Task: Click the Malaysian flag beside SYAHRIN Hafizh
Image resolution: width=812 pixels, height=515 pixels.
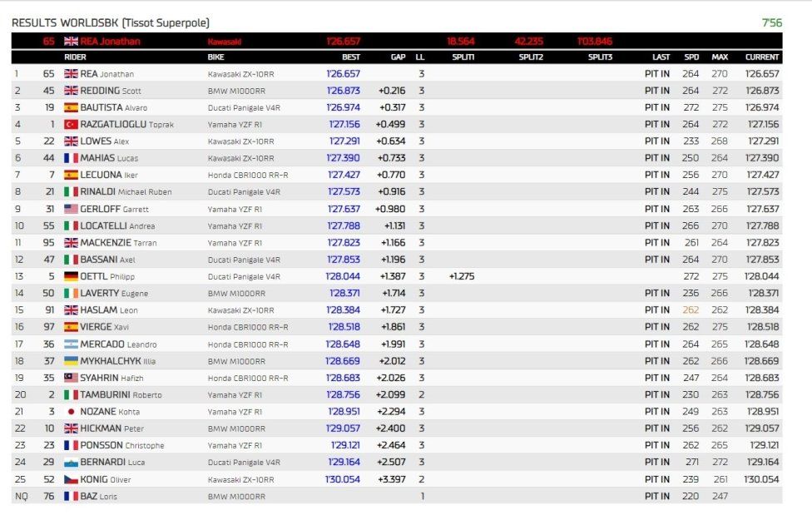Action: pyautogui.click(x=71, y=378)
